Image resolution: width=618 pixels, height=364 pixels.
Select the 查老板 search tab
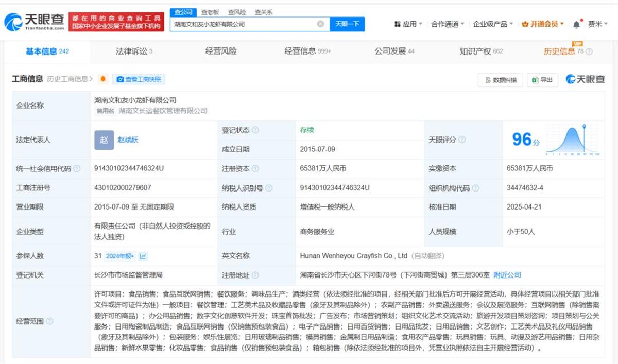210,12
